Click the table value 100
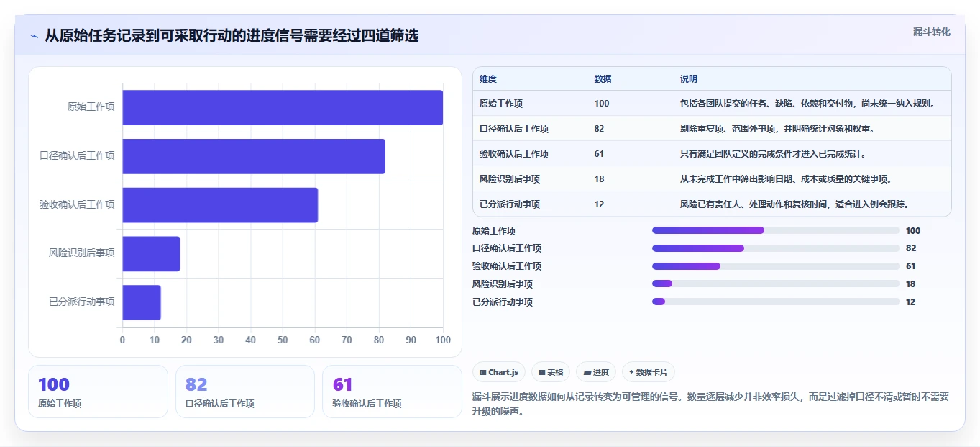 tap(602, 104)
